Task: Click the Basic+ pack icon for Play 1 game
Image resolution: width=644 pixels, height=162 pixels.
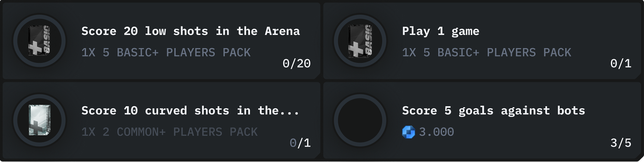Action: 360,41
